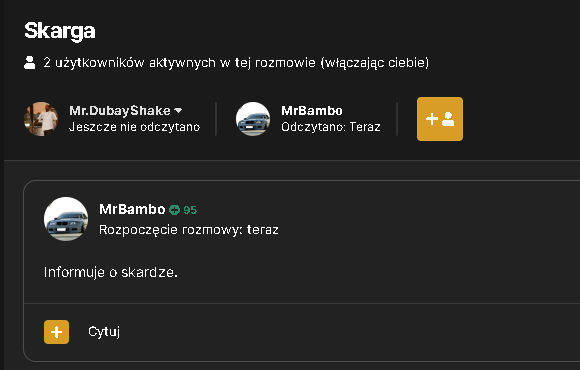Screen dimensions: 580x370
Task: Click the orange plus multiquote button
Action: 56,332
